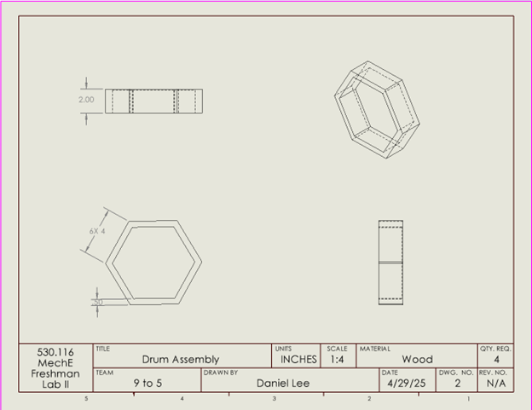The height and width of the screenshot is (410, 532).
Task: Select the INCHES units field
Action: tap(298, 360)
